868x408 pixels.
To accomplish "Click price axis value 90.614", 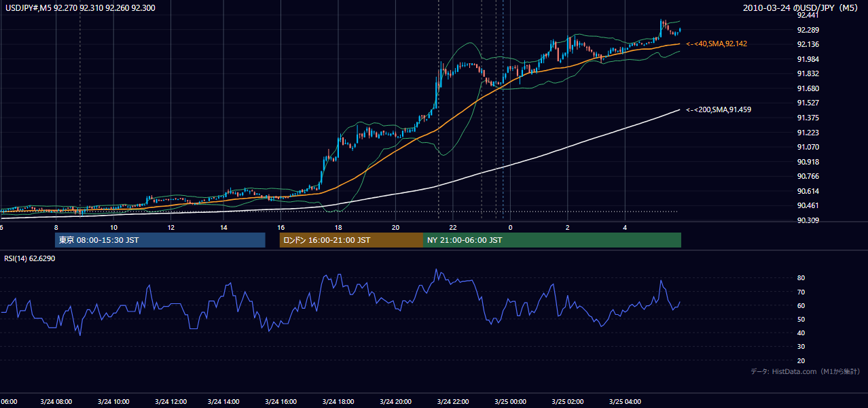I will [x=808, y=191].
